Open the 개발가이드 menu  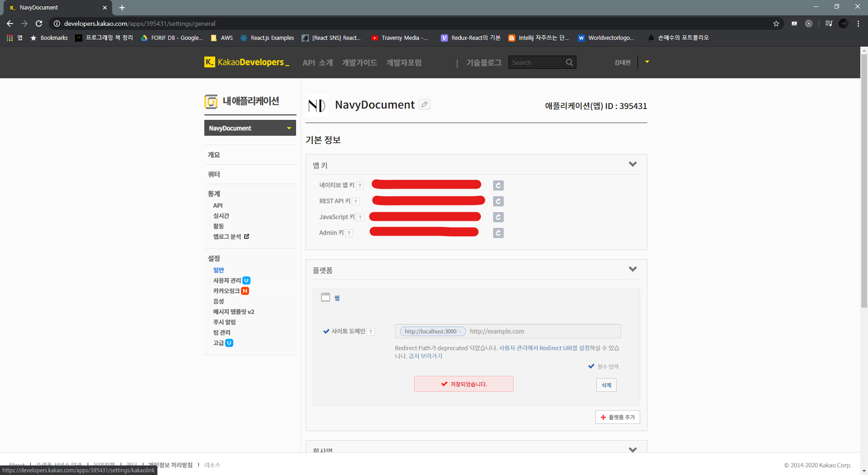(359, 62)
